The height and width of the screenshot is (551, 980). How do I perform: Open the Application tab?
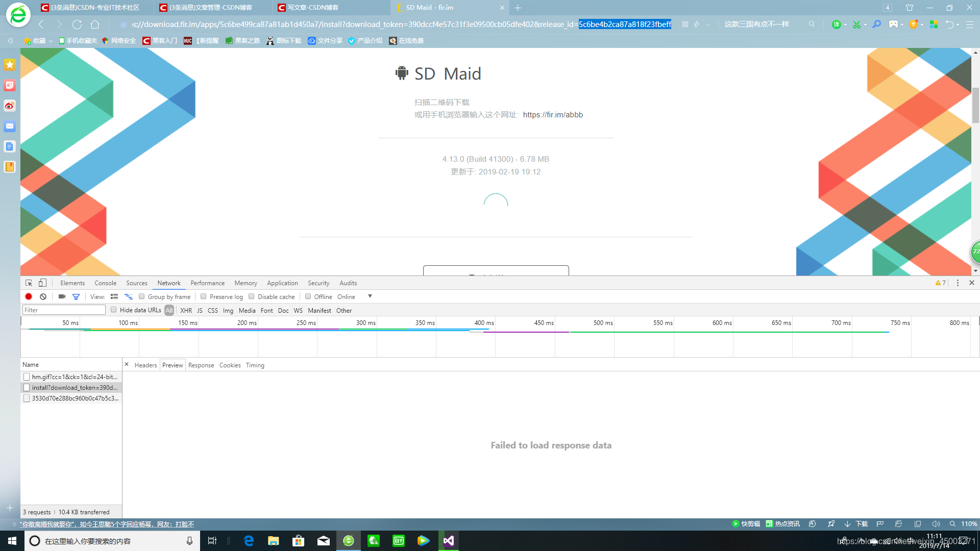click(x=282, y=283)
